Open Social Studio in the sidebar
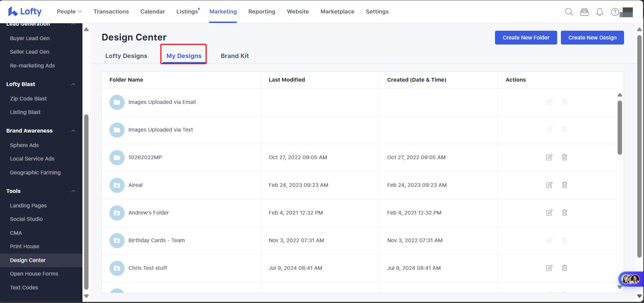The width and height of the screenshot is (644, 303). (x=26, y=219)
